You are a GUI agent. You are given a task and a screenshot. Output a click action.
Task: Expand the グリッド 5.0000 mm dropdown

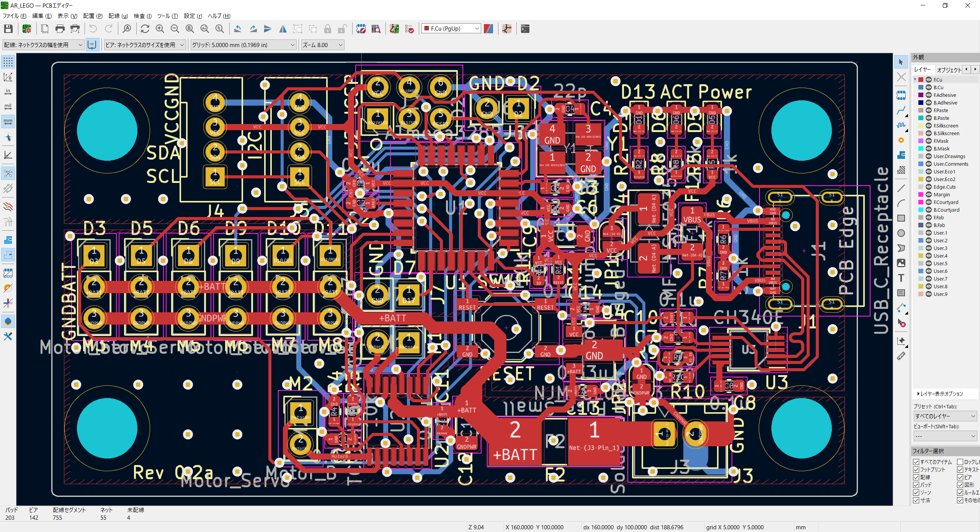point(243,45)
